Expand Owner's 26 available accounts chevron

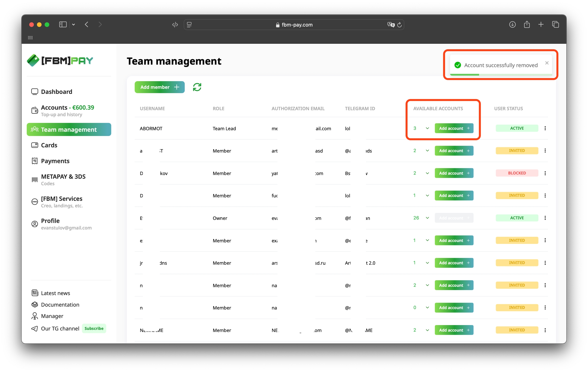pyautogui.click(x=427, y=218)
